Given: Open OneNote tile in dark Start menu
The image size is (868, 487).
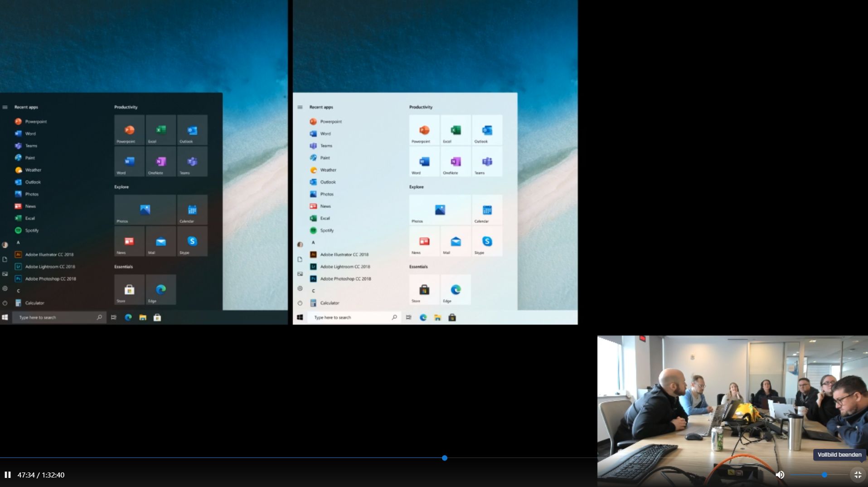Looking at the screenshot, I should (161, 161).
